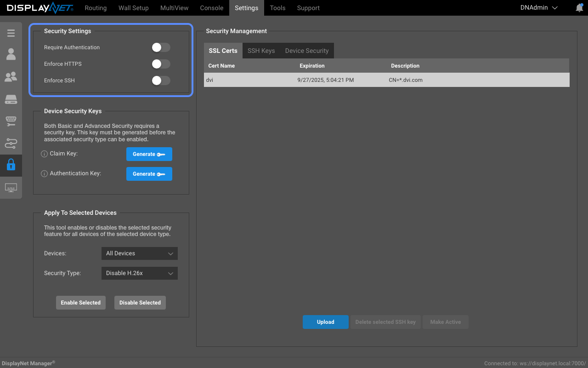The width and height of the screenshot is (588, 368).
Task: Click Delete selected SSH key button
Action: (385, 322)
